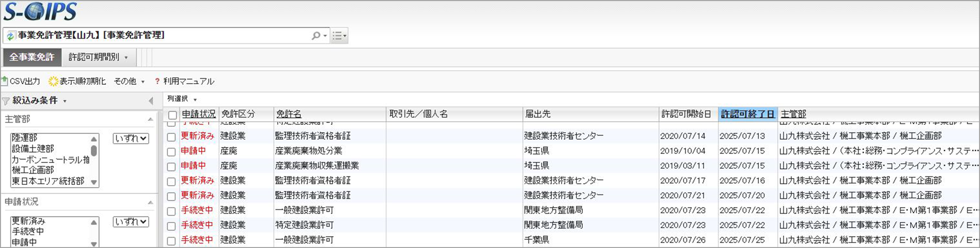Viewport: 980px width, 248px height.
Task: Click the 表示順初期化 sparkle icon
Action: point(53,81)
